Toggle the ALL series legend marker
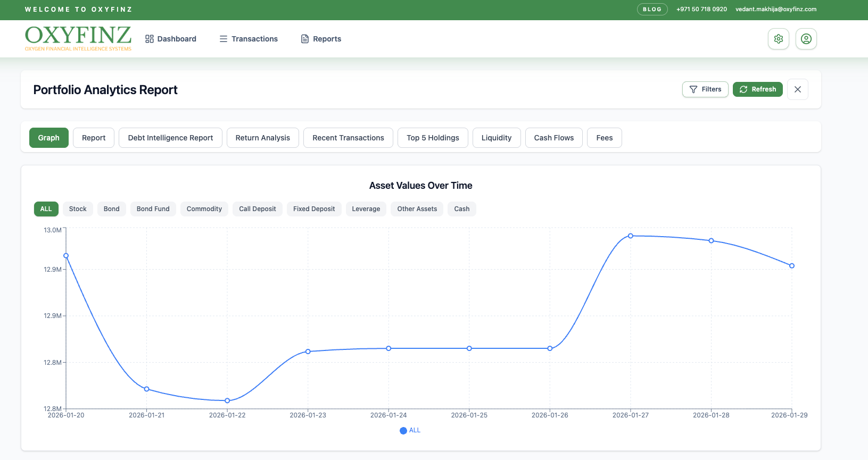868x460 pixels. coord(403,431)
